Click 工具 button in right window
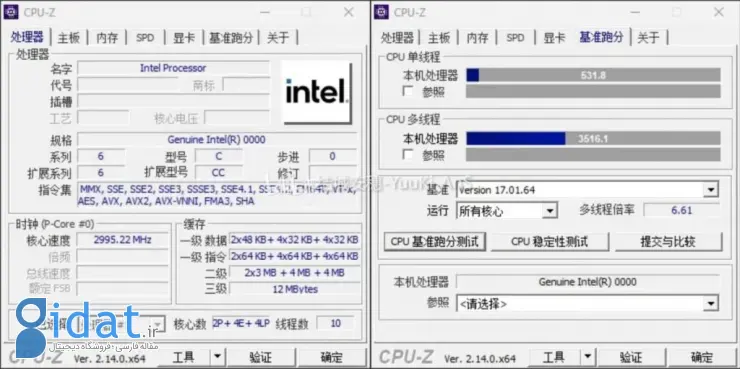 (x=555, y=357)
